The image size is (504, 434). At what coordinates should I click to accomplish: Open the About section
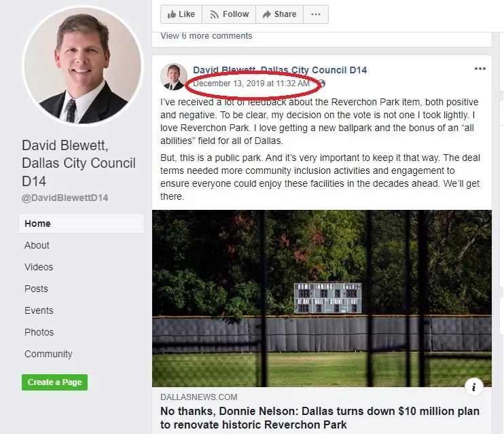click(37, 245)
